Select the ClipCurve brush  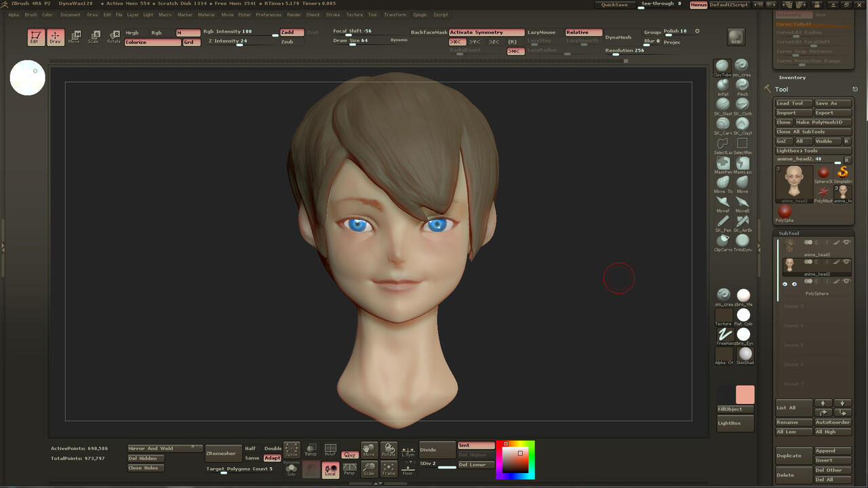click(x=723, y=241)
